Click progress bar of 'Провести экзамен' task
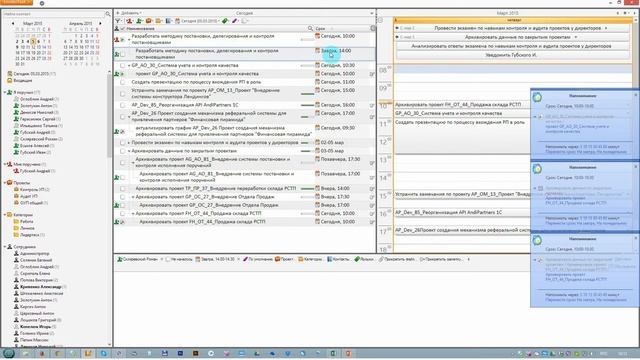640x360 pixels. click(x=307, y=143)
